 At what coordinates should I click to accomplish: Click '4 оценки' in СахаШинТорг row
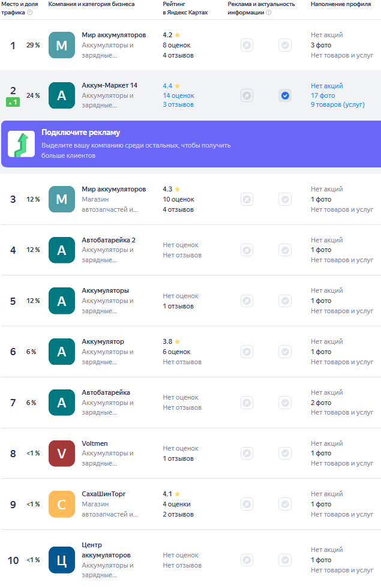tap(176, 505)
